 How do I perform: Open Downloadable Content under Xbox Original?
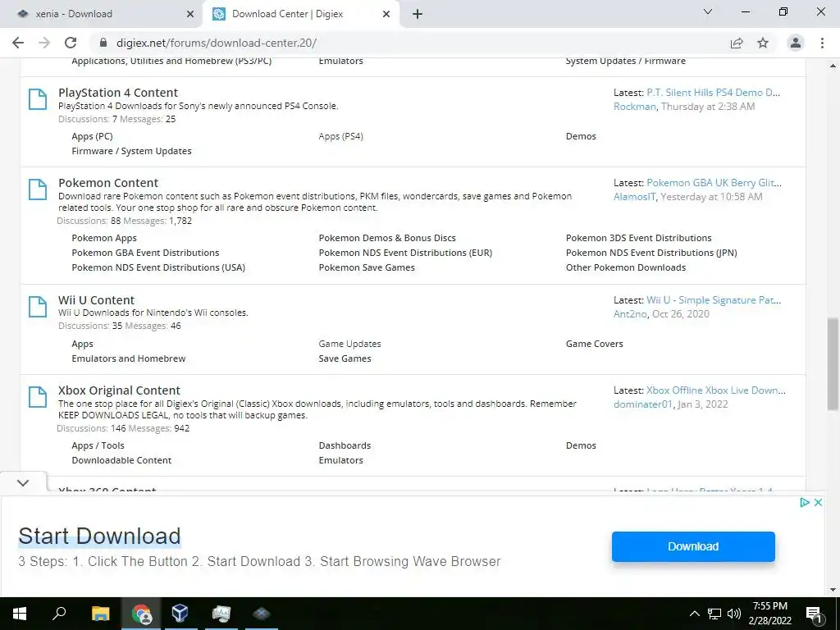click(x=121, y=460)
